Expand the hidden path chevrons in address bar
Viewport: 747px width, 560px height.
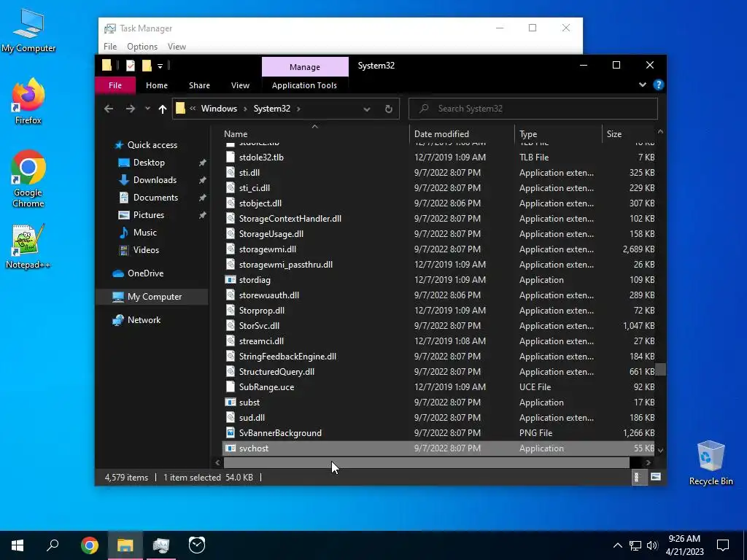point(193,109)
